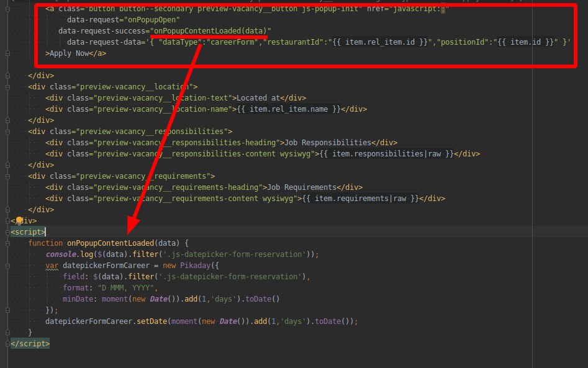Click the 'minDate:' property name

coord(80,299)
